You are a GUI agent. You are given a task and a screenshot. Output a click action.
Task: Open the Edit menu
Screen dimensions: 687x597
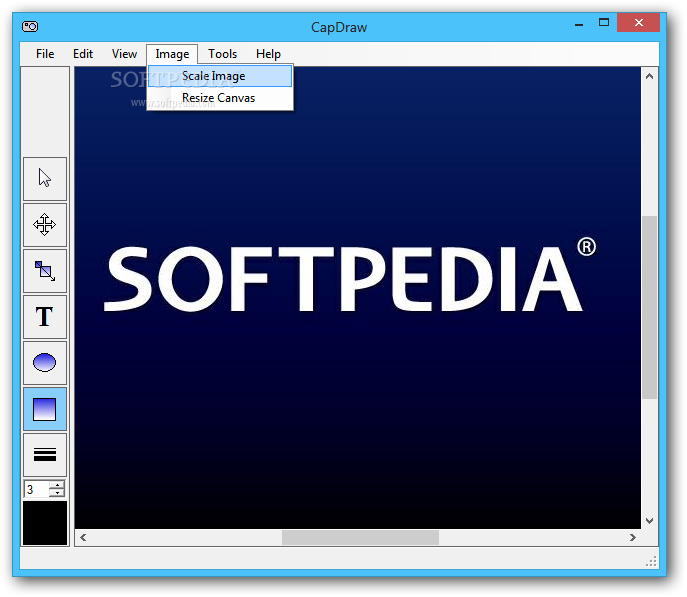coord(83,54)
